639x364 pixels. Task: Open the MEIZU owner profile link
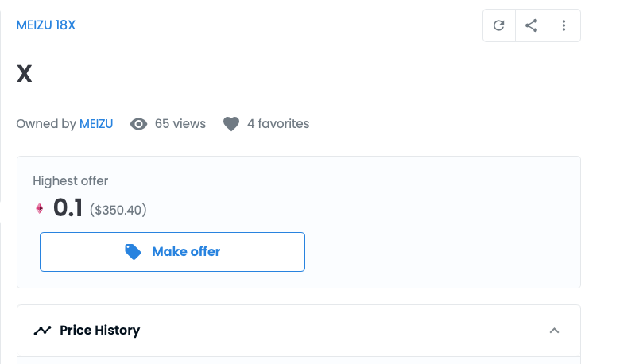[96, 124]
